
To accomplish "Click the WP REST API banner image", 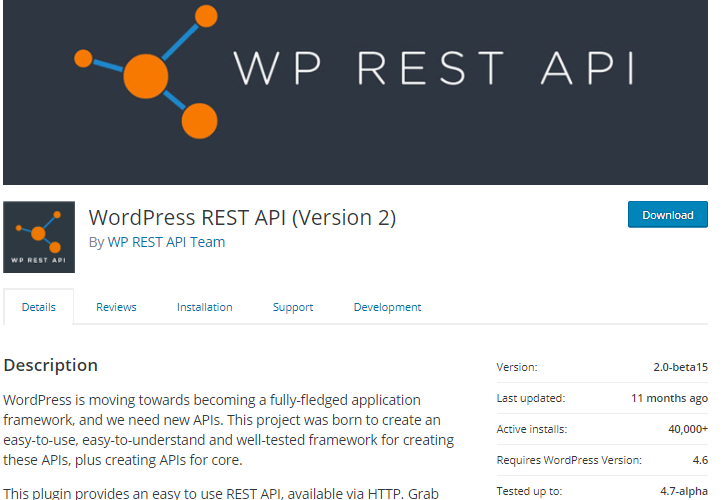I will tap(356, 92).
